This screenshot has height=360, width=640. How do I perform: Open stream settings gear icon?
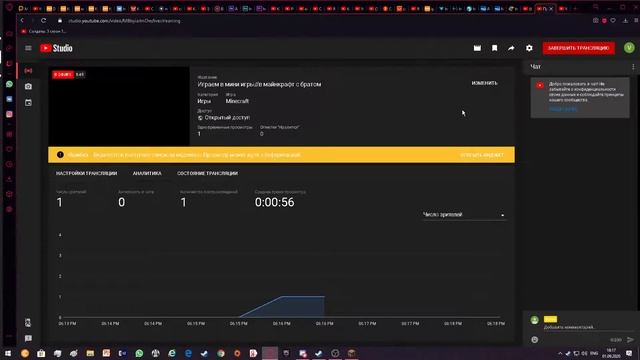(529, 48)
